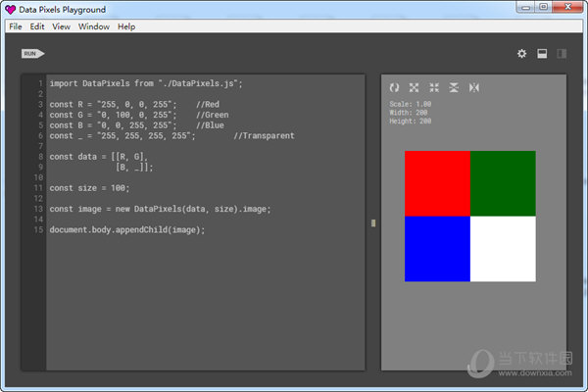Click the reset/refresh preview icon
This screenshot has height=392, width=588.
click(394, 88)
